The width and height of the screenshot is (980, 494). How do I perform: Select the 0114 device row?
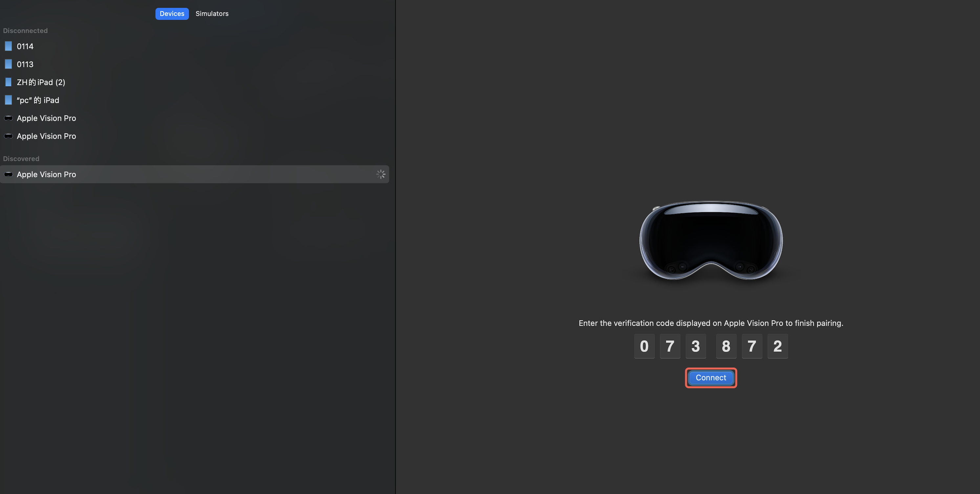tap(194, 46)
